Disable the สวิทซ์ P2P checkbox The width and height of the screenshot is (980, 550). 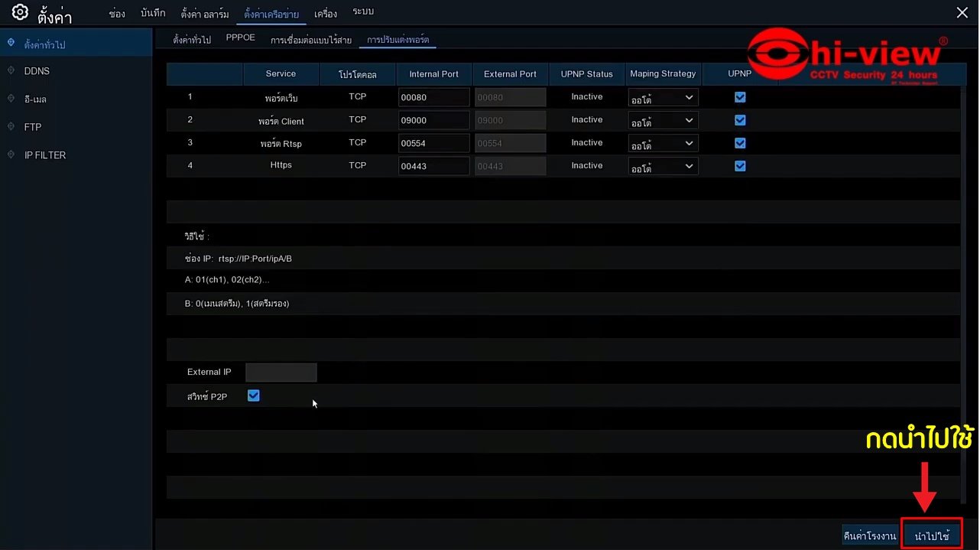[254, 395]
